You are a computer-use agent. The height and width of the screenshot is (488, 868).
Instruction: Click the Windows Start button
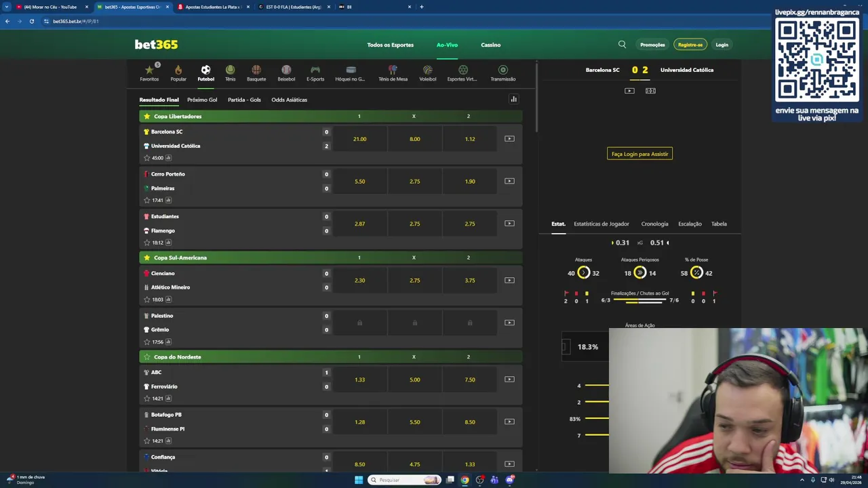point(359,480)
